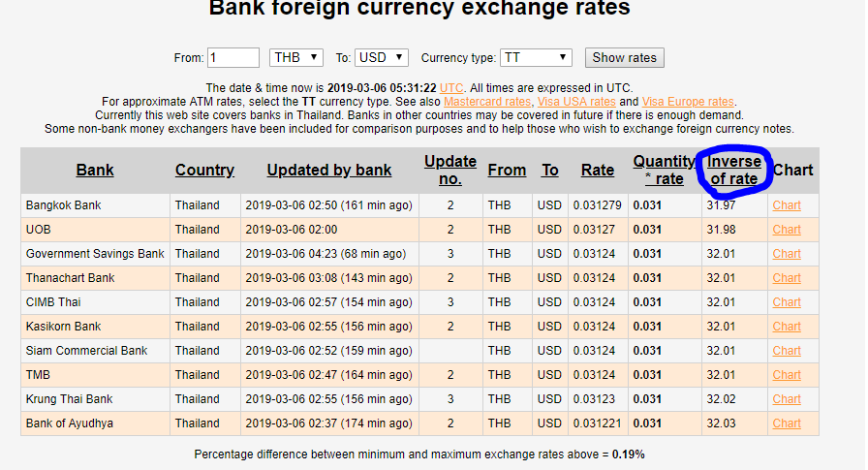Open the USD to-currency dropdown
This screenshot has height=470, width=868.
pyautogui.click(x=381, y=57)
